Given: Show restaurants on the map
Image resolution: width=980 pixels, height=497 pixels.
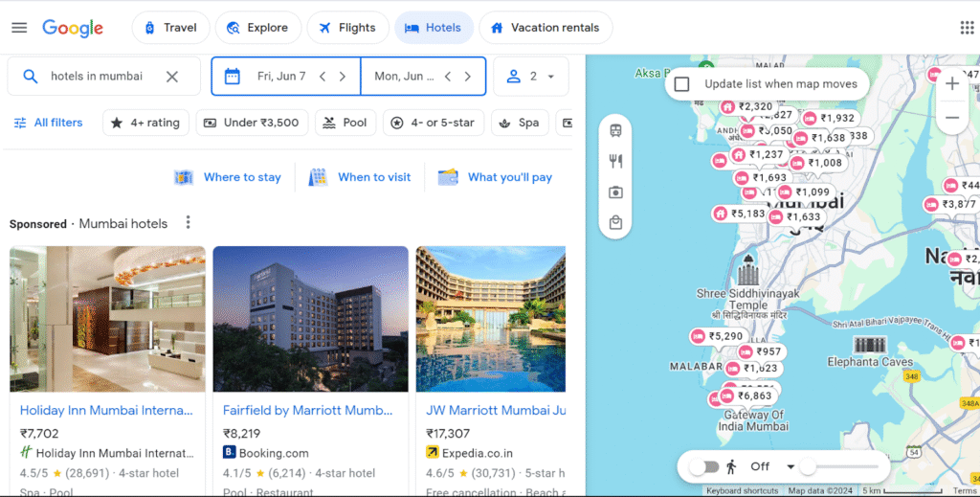Looking at the screenshot, I should click(615, 161).
